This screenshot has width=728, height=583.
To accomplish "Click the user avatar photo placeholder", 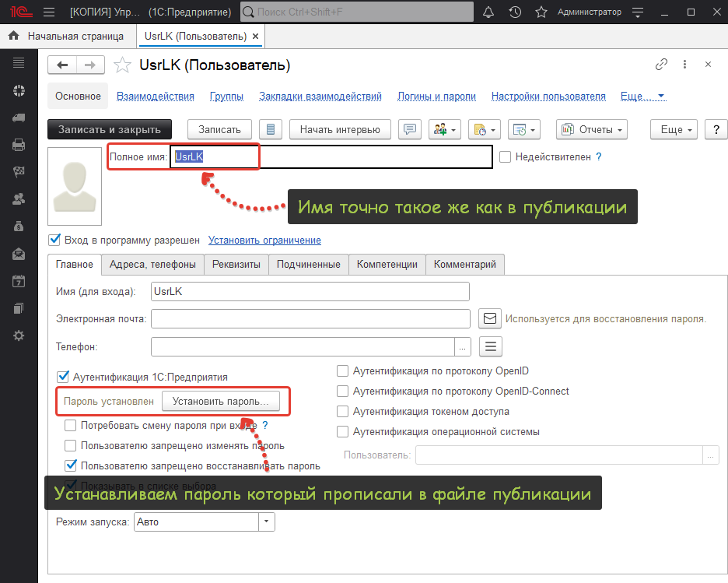I will coord(75,185).
